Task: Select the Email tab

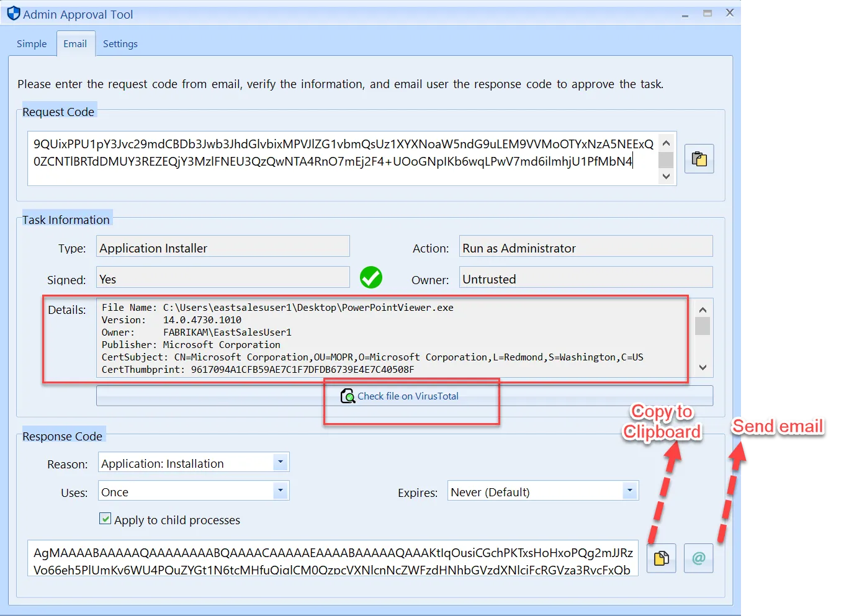Action: [x=75, y=43]
